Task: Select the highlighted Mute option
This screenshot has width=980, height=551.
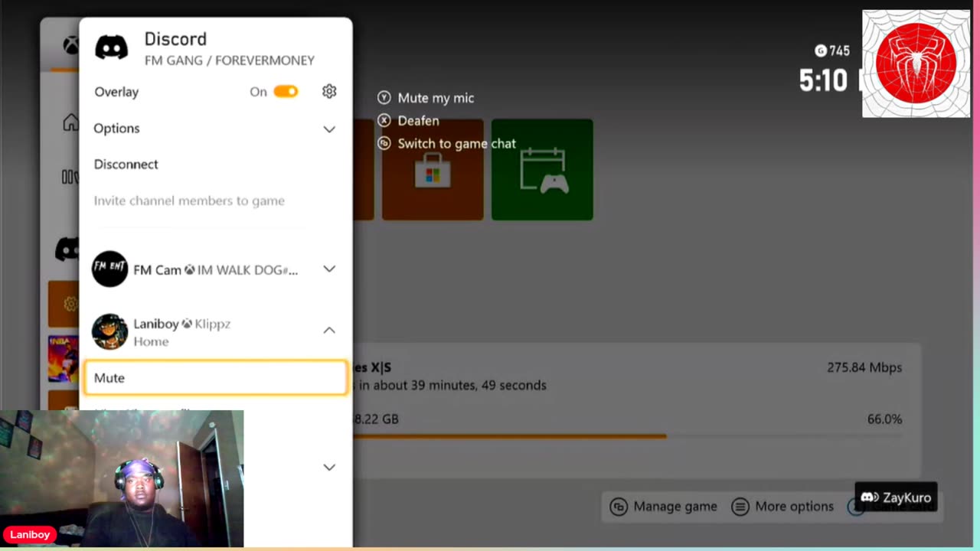Action: click(215, 378)
